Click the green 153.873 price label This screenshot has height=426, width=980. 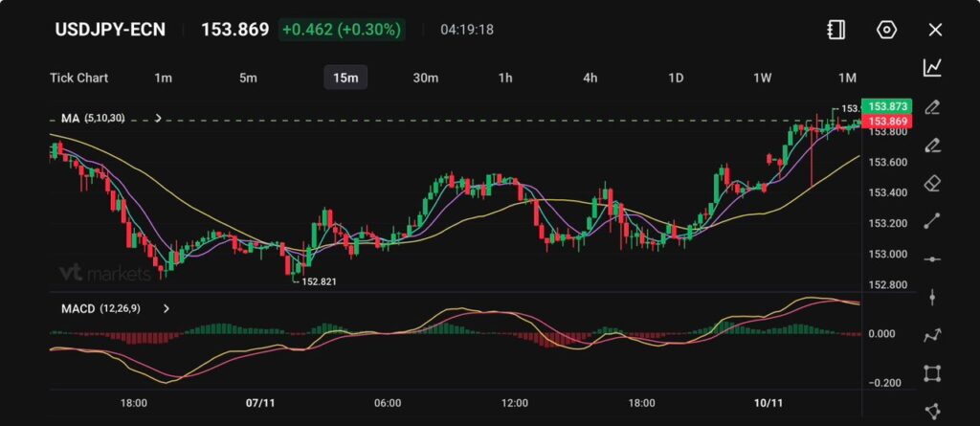[883, 105]
